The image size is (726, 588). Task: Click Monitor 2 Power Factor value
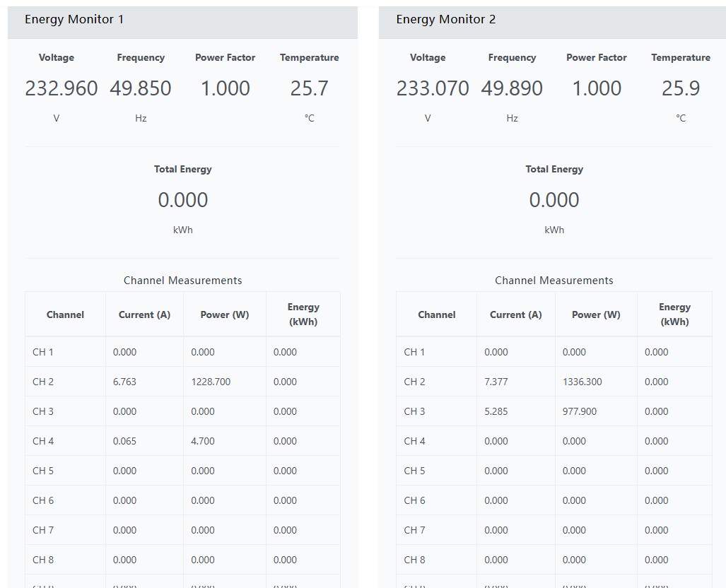pos(597,88)
